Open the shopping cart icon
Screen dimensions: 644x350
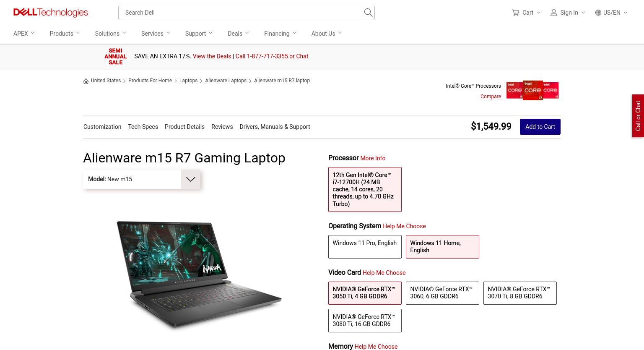[x=515, y=13]
